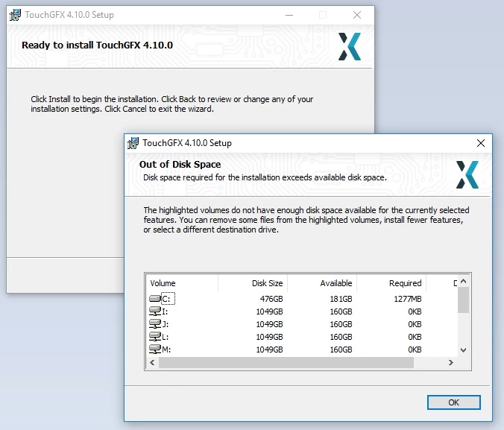Click the L: volume label
Viewport: 504px width, 430px height.
165,337
